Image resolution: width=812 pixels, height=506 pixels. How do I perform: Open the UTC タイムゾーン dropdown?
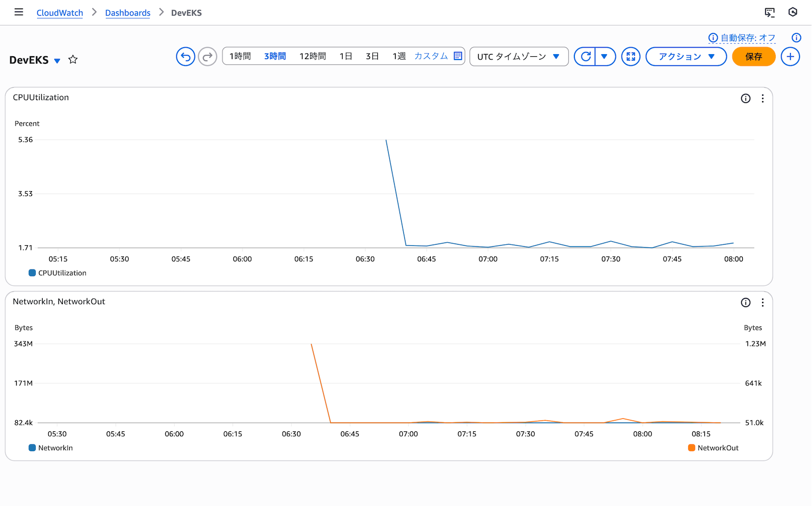pyautogui.click(x=518, y=56)
